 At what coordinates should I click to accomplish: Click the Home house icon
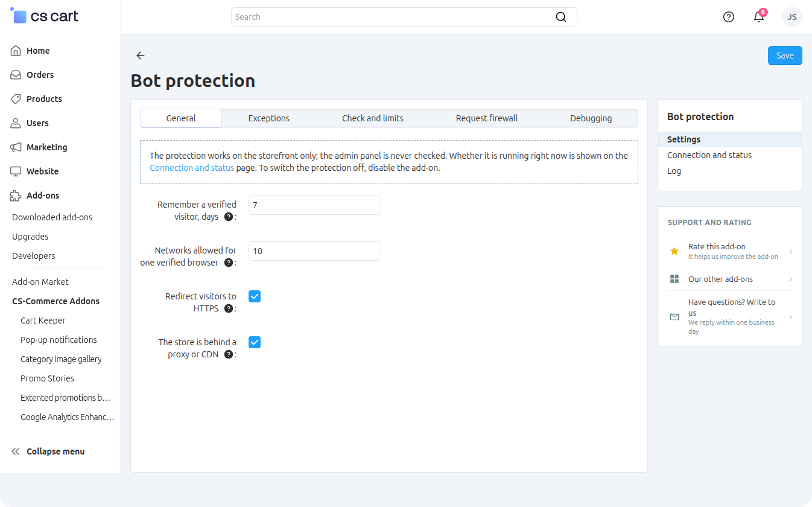coord(16,51)
